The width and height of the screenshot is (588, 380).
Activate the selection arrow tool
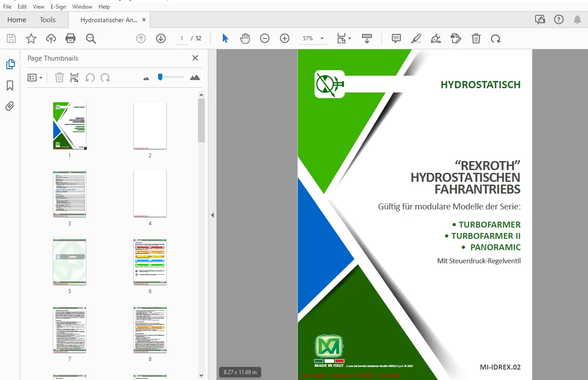[225, 38]
